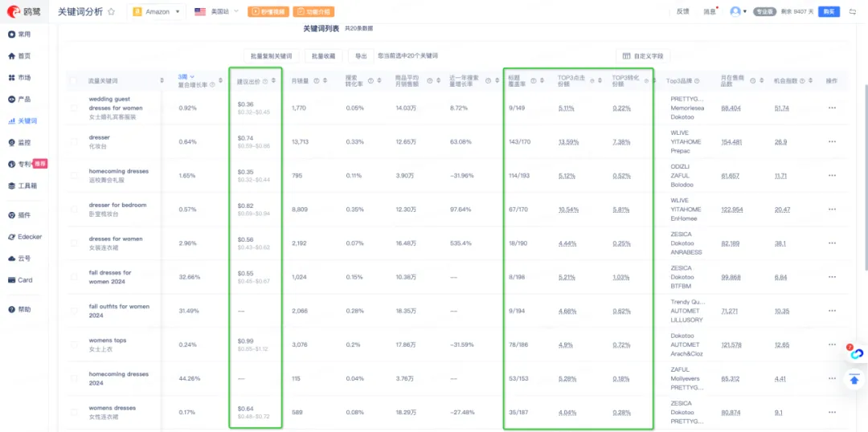The image size is (868, 432).
Task: Click the 批量收藏 button
Action: tap(323, 56)
